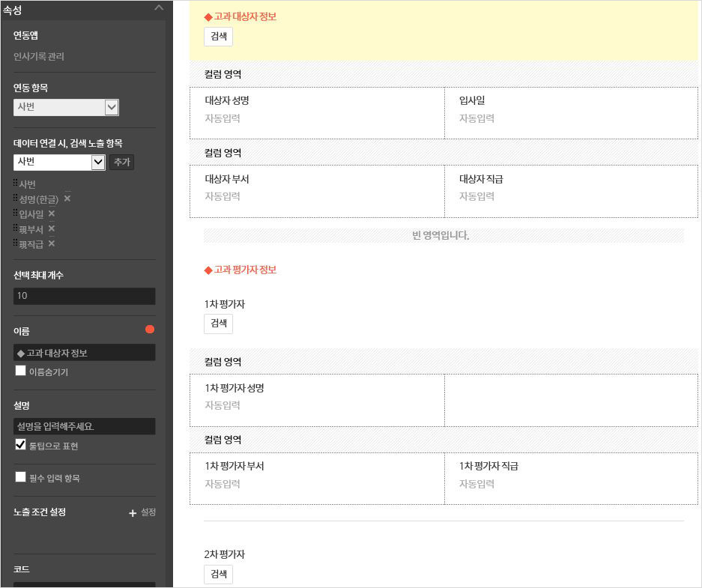Viewport: 702px width, 588px height.
Task: Click the red indicator dot beside 이름
Action: pyautogui.click(x=150, y=330)
